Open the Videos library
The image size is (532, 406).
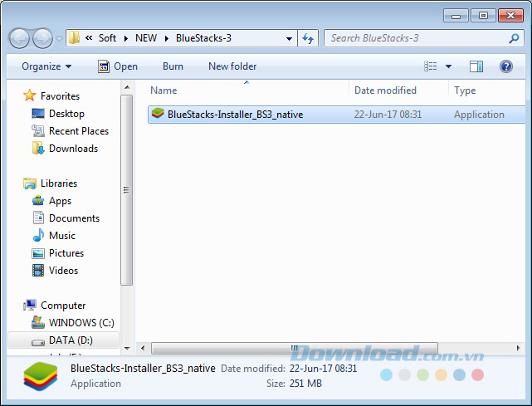coord(63,271)
